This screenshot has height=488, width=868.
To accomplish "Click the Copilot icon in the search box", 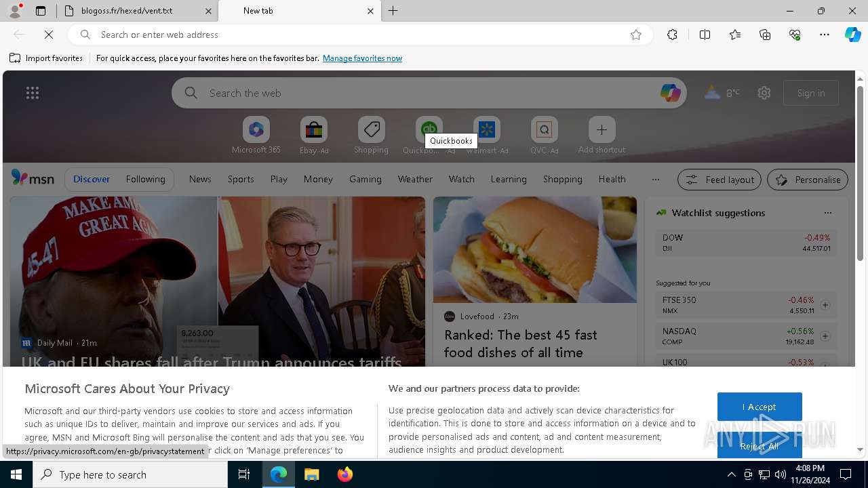I will pos(670,93).
